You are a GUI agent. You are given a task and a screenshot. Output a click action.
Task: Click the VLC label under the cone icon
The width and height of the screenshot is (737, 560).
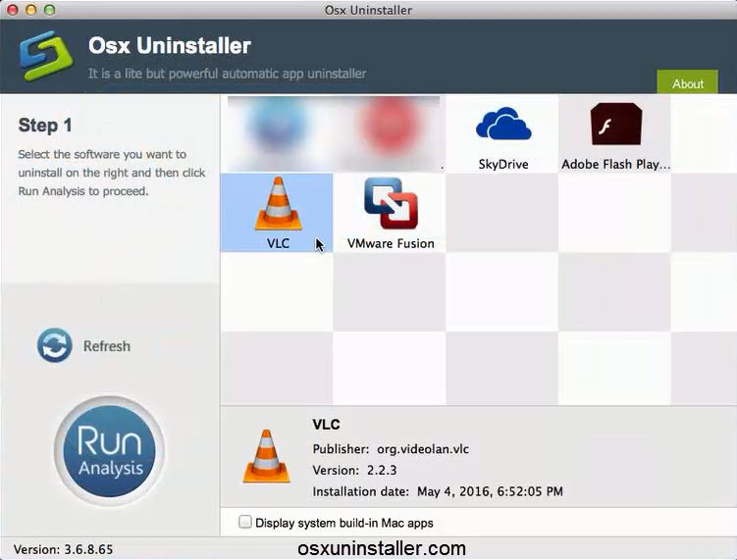click(x=278, y=243)
